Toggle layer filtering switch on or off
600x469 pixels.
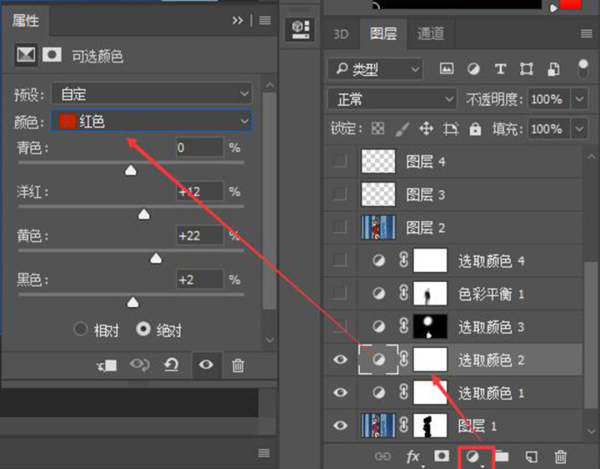click(583, 69)
